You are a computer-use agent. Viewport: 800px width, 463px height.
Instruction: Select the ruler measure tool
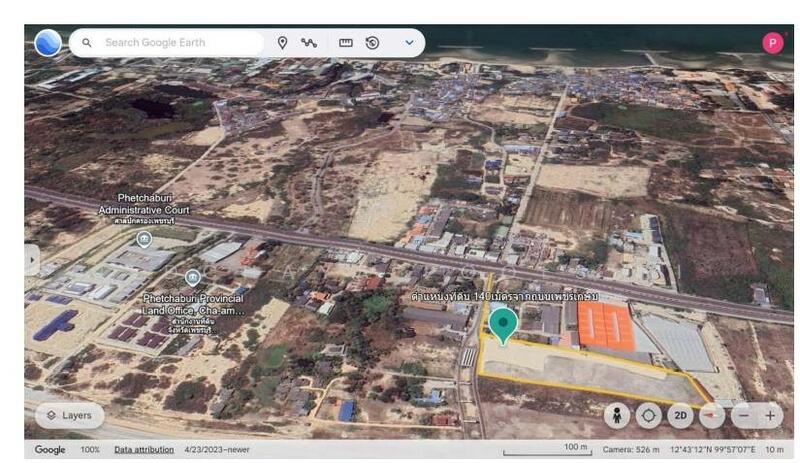(x=346, y=43)
